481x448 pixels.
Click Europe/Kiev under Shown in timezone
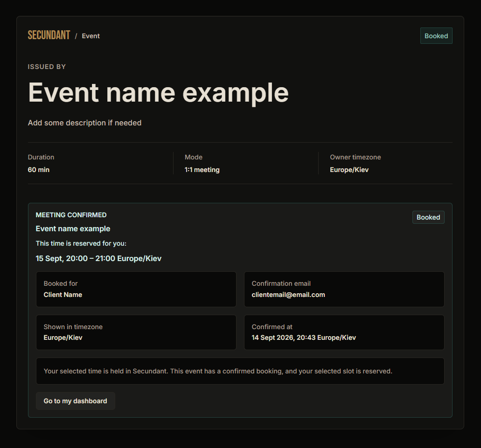pos(63,338)
